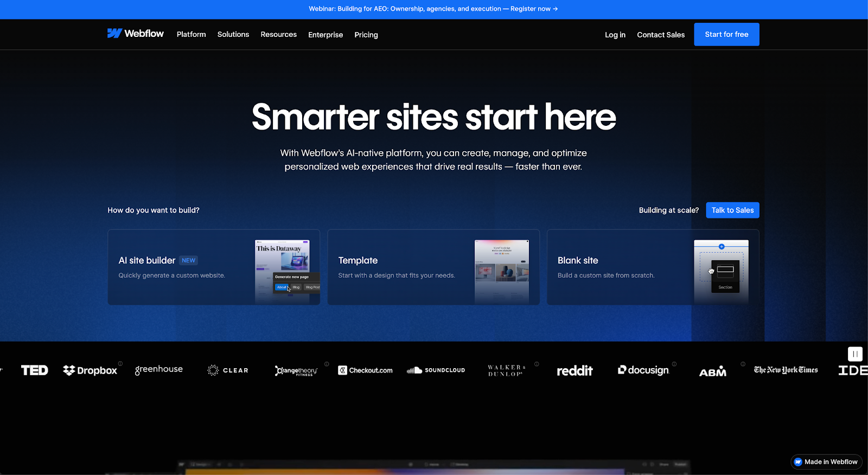Screen dimensions: 868x475
Task: Click the Contact Sales link
Action: tap(661, 35)
